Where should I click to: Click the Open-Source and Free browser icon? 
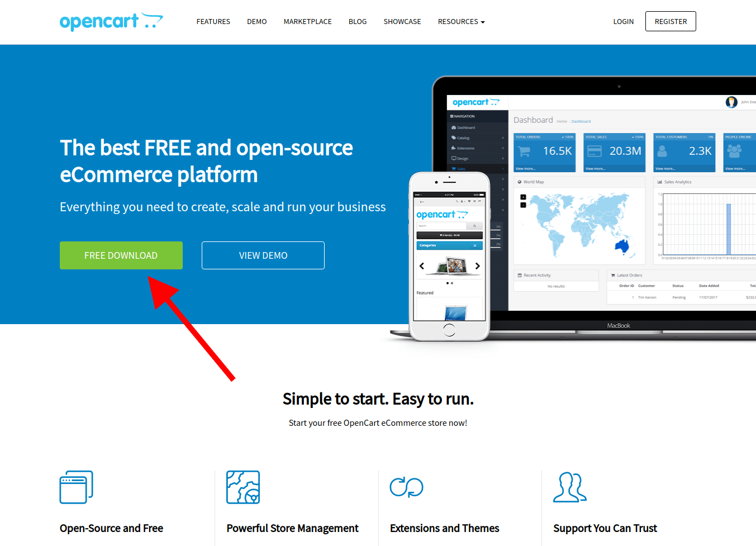tap(77, 487)
